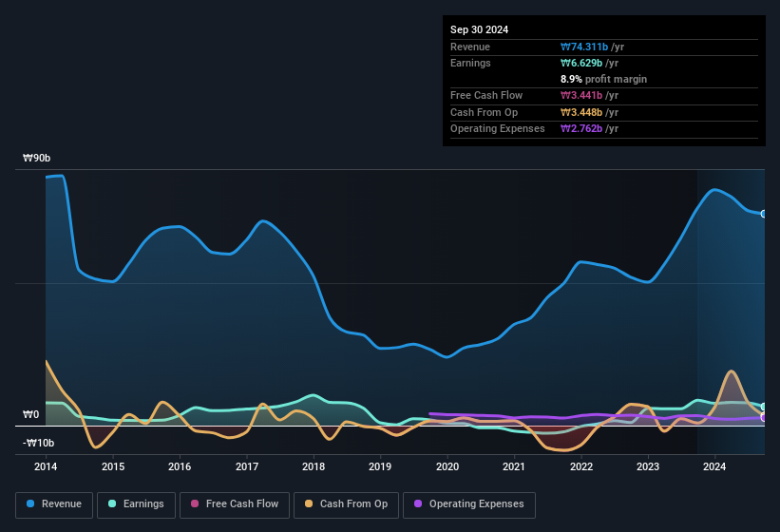Click the ₩3.441b free cash flow value
Viewport: 780px width, 532px height.
581,95
